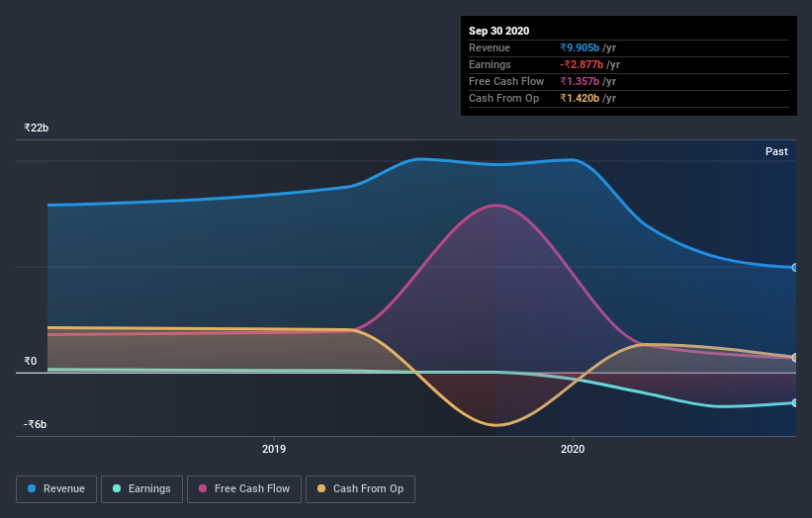Click the Cash From Op label in tooltip
The width and height of the screenshot is (812, 518).
pos(503,98)
